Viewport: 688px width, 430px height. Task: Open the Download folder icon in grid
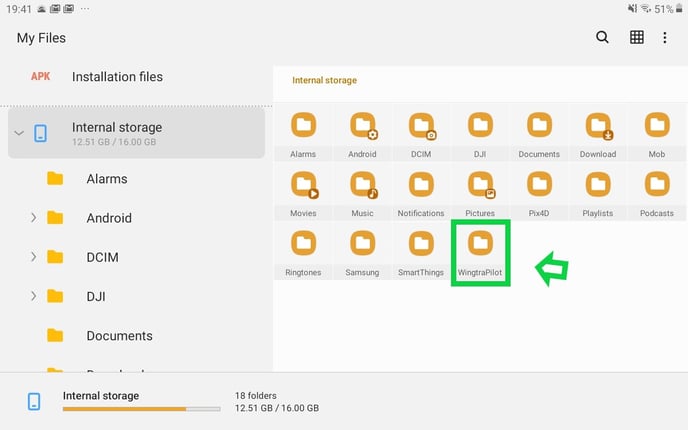pyautogui.click(x=598, y=126)
